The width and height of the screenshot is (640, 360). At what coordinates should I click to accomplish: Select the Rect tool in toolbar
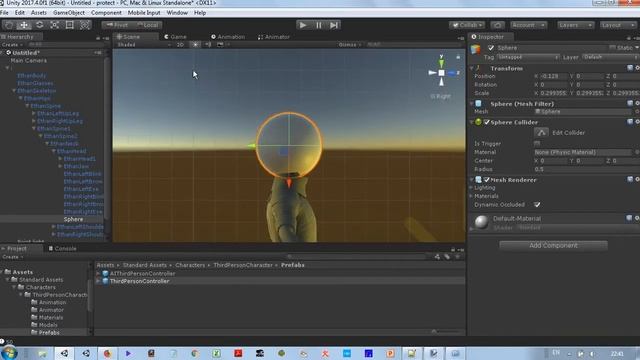(x=70, y=25)
